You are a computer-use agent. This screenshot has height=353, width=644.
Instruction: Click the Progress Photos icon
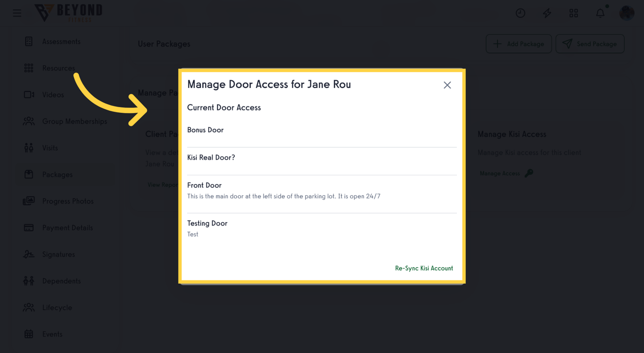(29, 201)
